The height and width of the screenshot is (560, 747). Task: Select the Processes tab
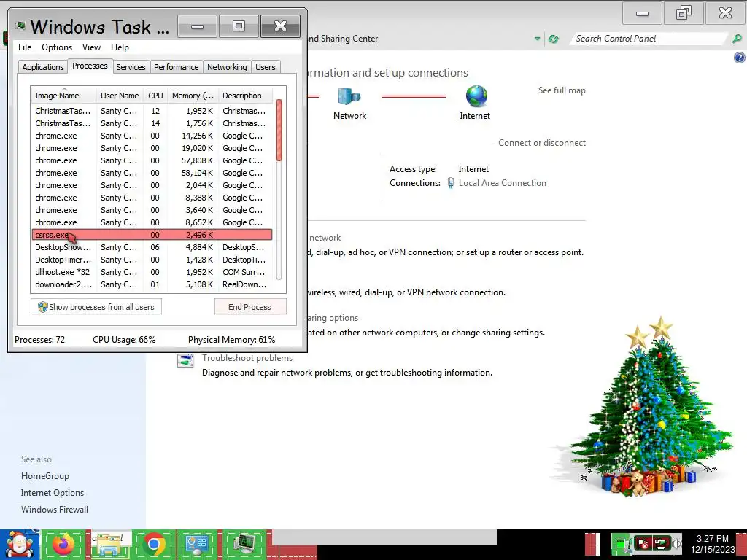point(90,66)
